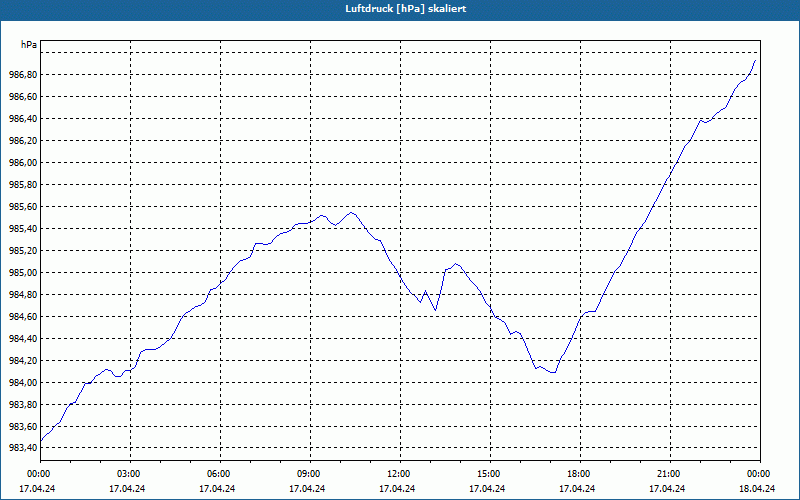
Task: Click the y-axis value 983,40
Action: [x=23, y=447]
